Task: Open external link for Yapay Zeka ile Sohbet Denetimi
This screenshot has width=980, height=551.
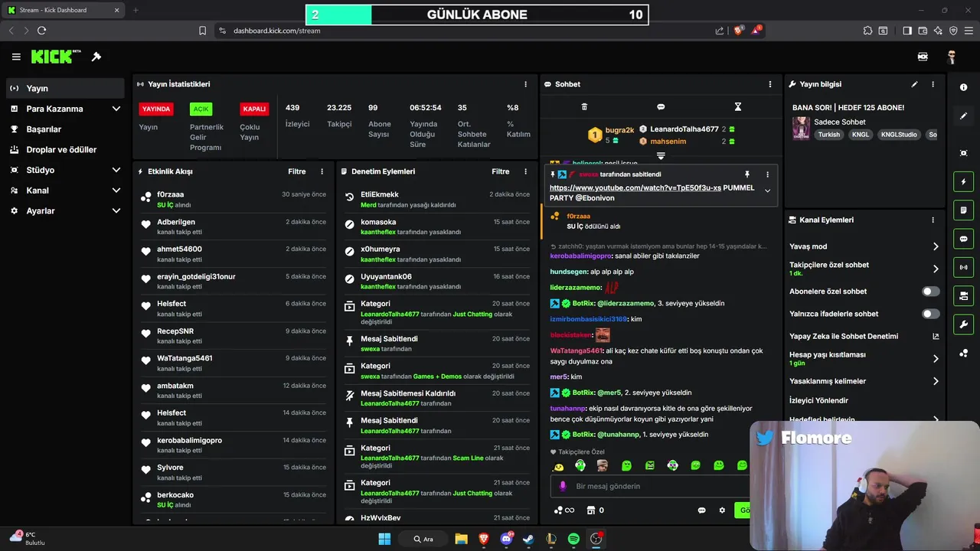Action: pyautogui.click(x=936, y=336)
